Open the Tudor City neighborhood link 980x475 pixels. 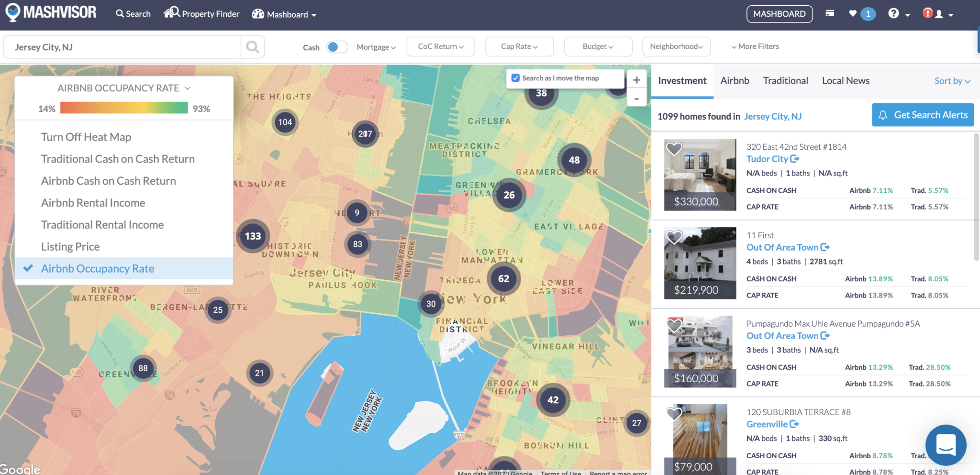768,158
